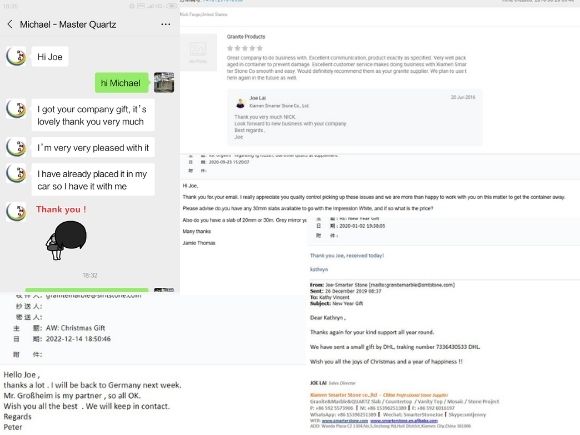The image size is (580, 435).
Task: Click the Granite Products review title
Action: 246,37
